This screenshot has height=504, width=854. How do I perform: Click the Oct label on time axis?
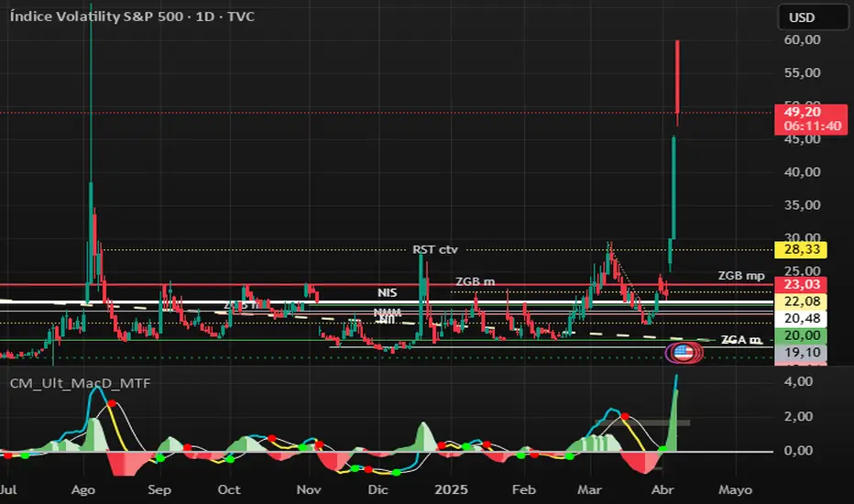[x=229, y=490]
